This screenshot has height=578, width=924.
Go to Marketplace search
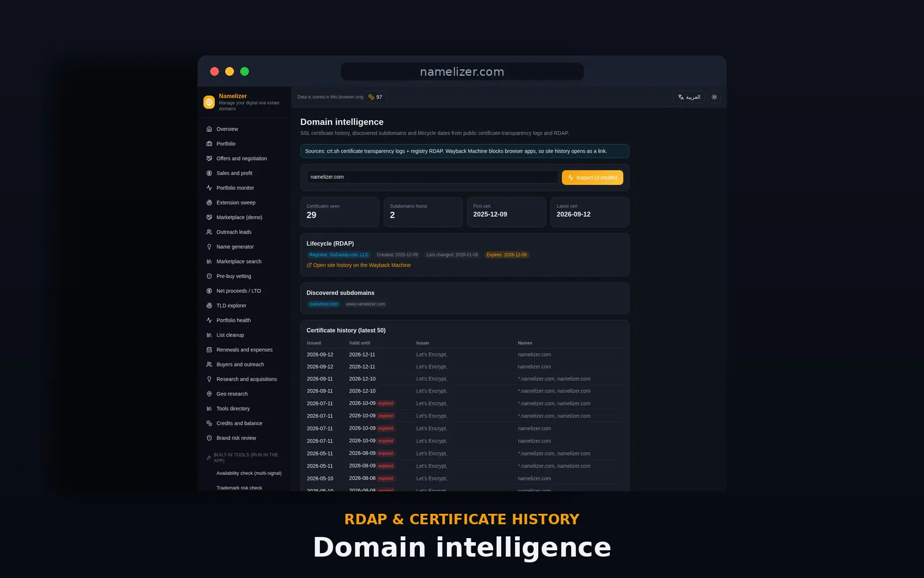[x=239, y=262]
